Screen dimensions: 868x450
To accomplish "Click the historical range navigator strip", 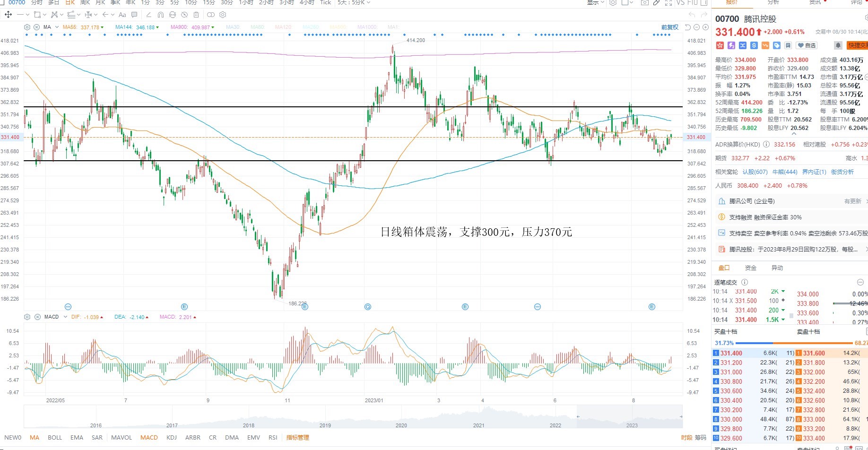I will coord(353,417).
